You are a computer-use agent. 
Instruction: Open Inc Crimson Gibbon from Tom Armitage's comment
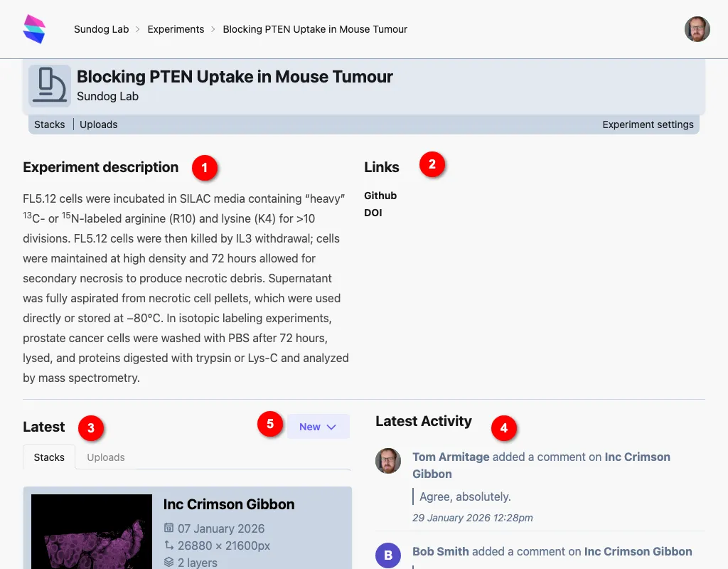coord(637,457)
